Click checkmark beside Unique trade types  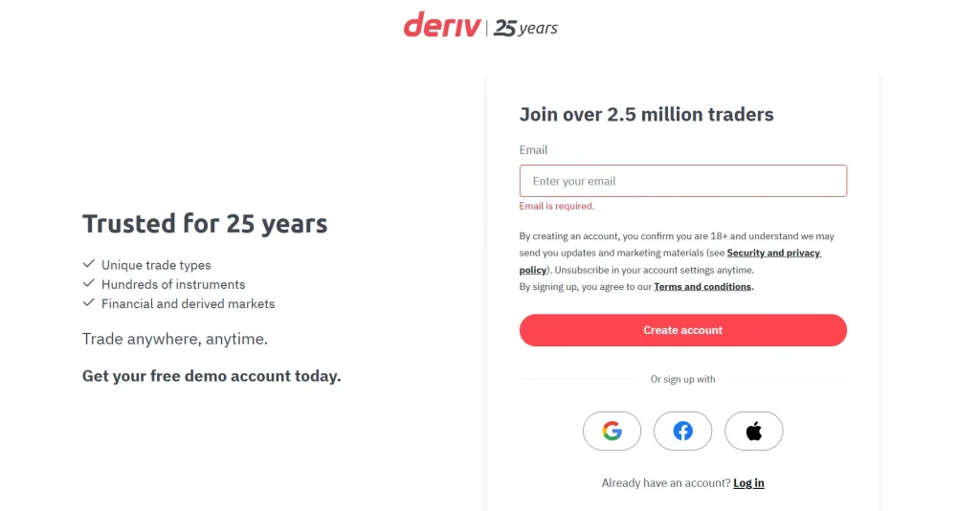coord(89,264)
